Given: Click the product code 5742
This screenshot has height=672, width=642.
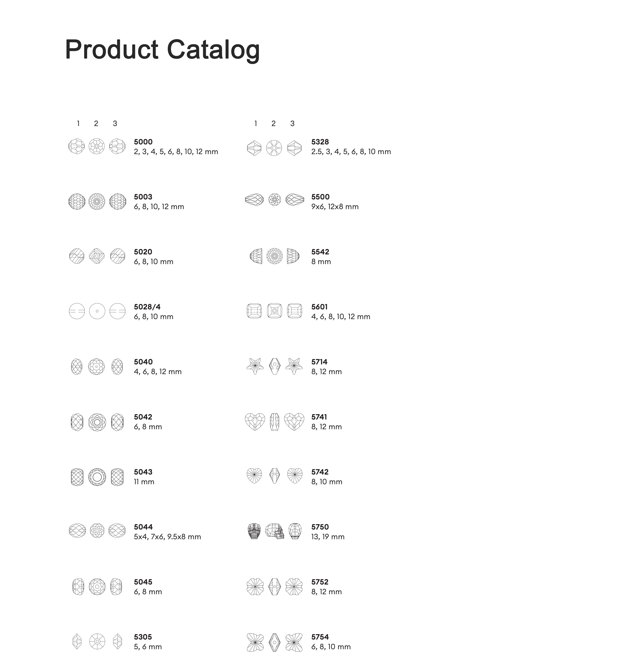Looking at the screenshot, I should click(320, 472).
